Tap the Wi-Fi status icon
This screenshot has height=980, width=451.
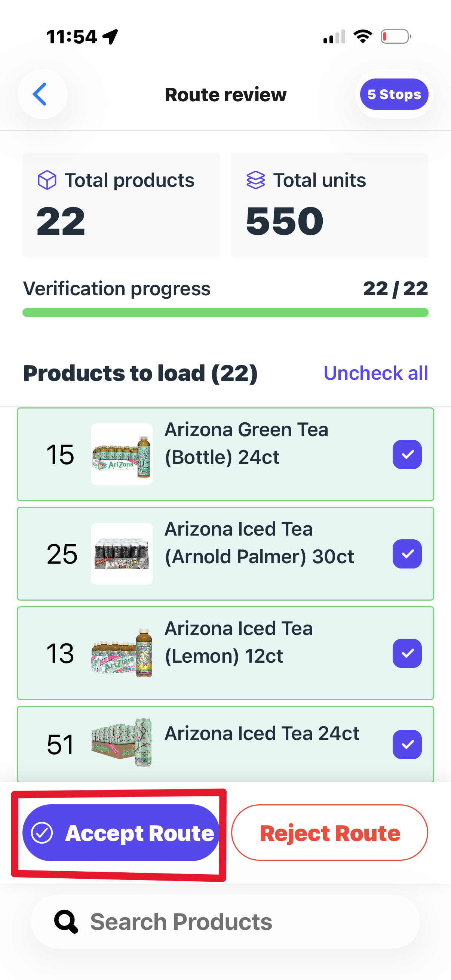[x=362, y=37]
